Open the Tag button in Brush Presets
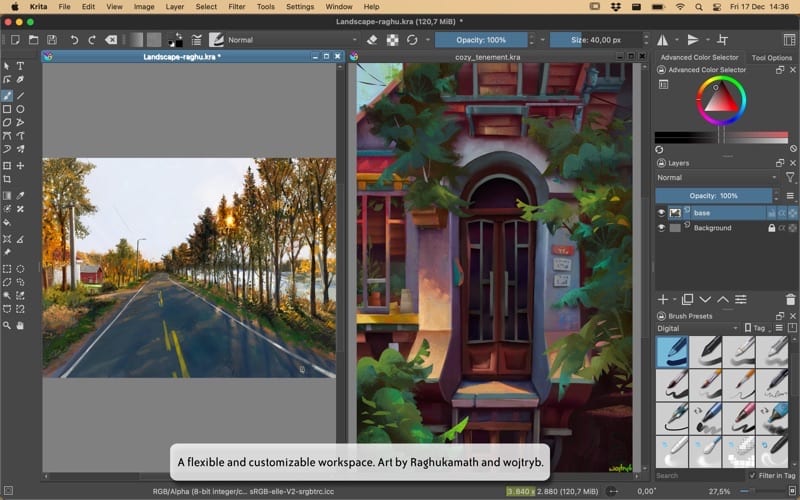The image size is (800, 500). (758, 328)
